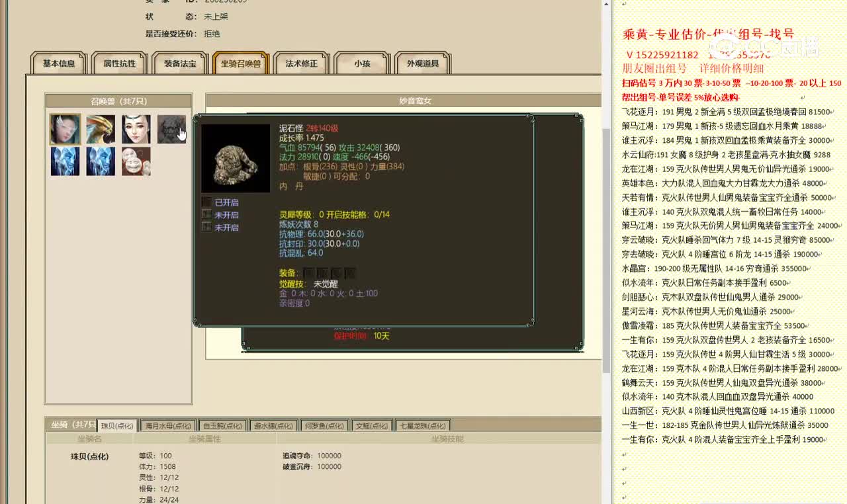Click the 召唤兽 (共7只) panel header
Screen dimensions: 847x504
118,101
